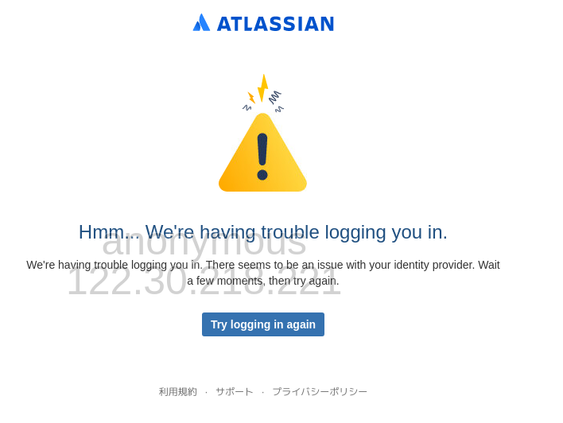The width and height of the screenshot is (563, 423).
Task: Click the Try logging in again button
Action: 263,324
